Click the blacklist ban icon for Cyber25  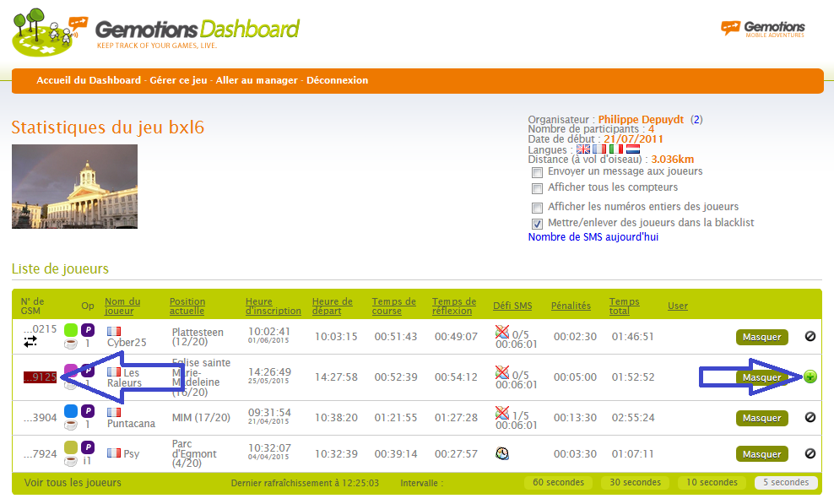tap(810, 337)
